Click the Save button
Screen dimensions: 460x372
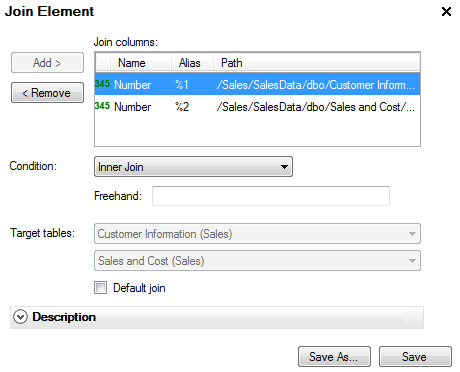[415, 357]
